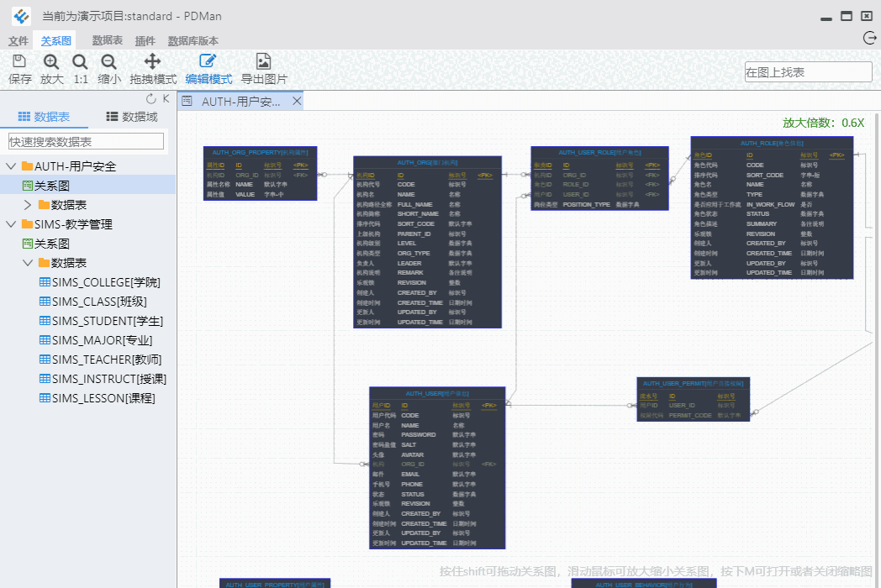Reset zoom with the 1:1 icon
This screenshot has width=881, height=588.
[80, 62]
